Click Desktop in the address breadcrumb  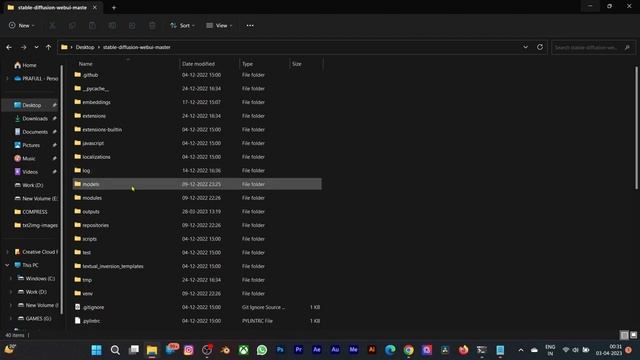point(85,47)
